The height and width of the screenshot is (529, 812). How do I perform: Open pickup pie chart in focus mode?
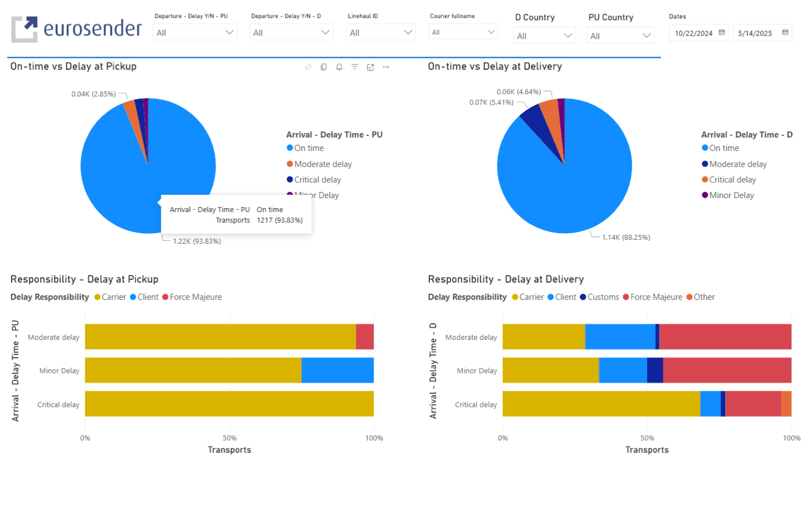click(370, 67)
